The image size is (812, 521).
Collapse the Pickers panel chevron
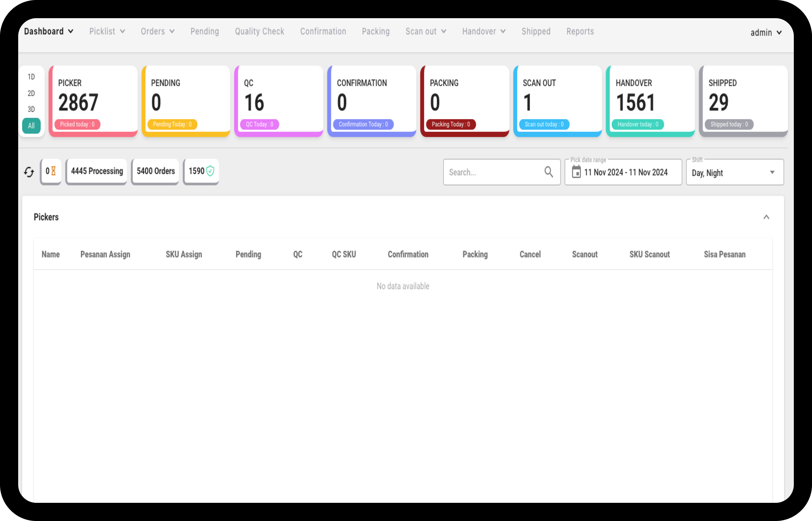[x=766, y=217]
